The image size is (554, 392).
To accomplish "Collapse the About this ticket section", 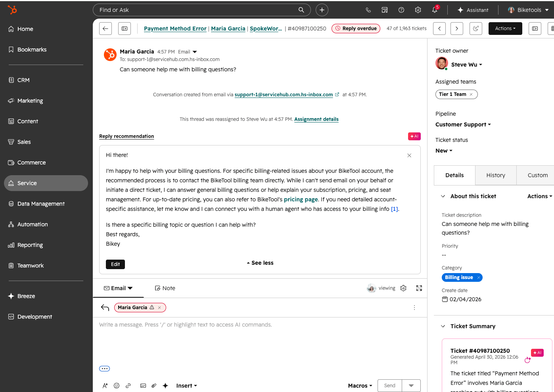I will (x=443, y=196).
